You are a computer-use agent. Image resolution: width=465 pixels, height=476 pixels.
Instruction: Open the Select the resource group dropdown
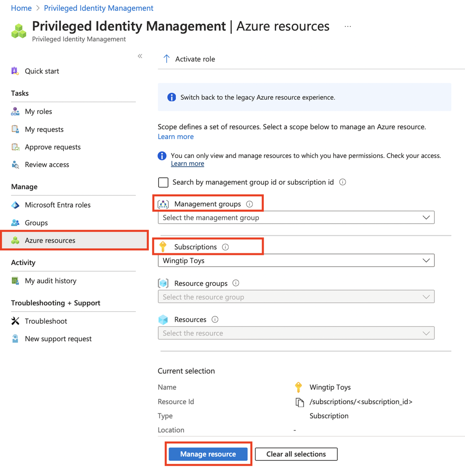(x=296, y=297)
